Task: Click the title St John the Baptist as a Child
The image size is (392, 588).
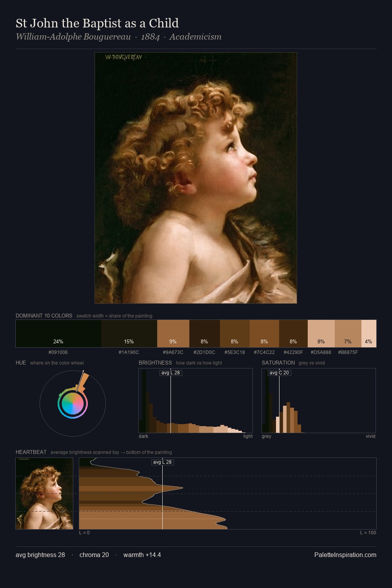Action: [97, 23]
